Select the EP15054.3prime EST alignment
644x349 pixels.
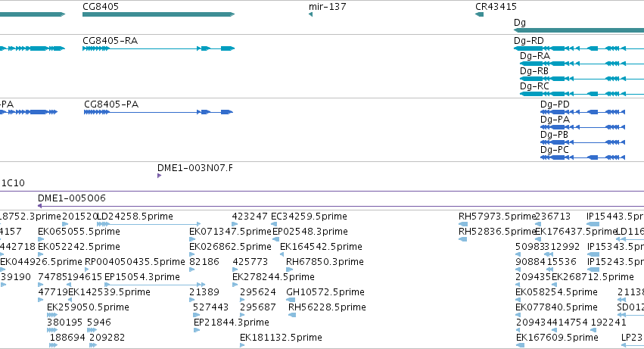point(155,285)
